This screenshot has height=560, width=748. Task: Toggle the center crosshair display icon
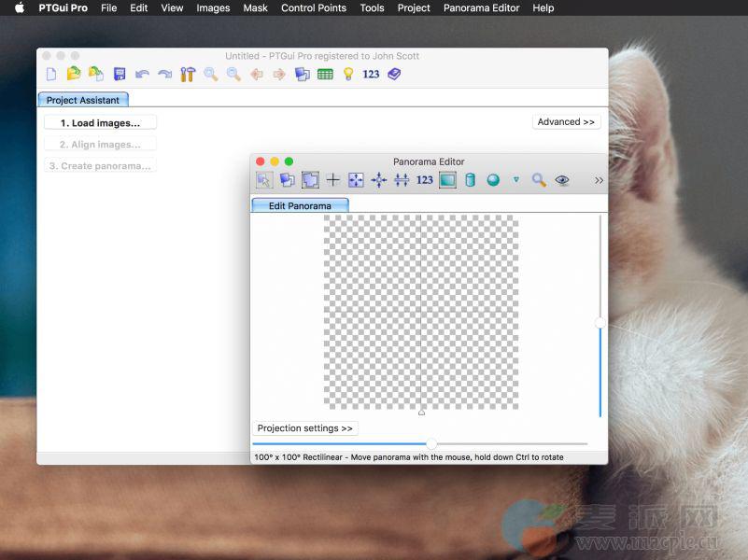(332, 180)
